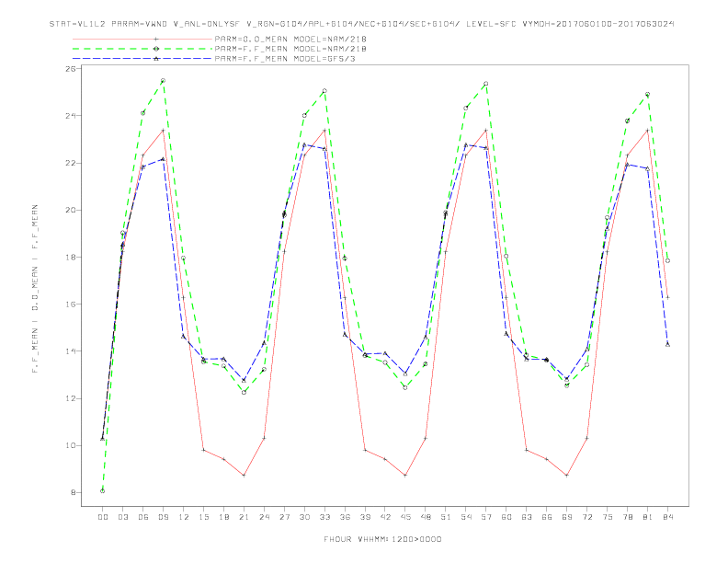Click green circle peak marker at hour 57

tap(486, 84)
